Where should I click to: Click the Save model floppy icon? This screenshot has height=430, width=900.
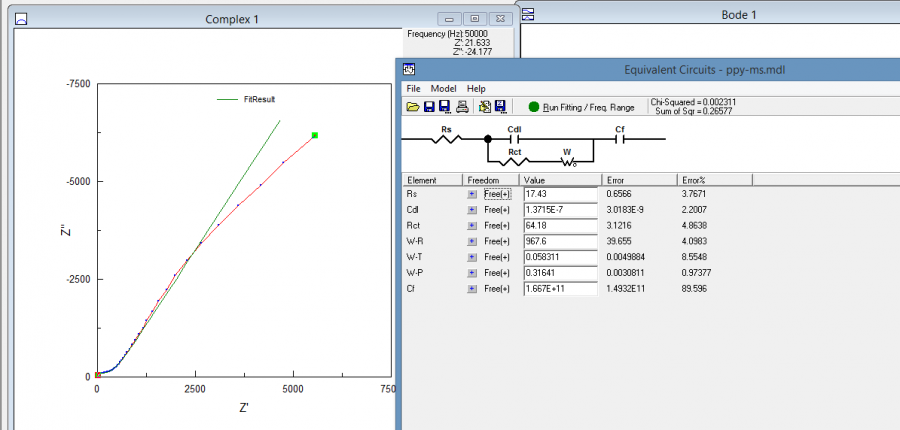[429, 107]
